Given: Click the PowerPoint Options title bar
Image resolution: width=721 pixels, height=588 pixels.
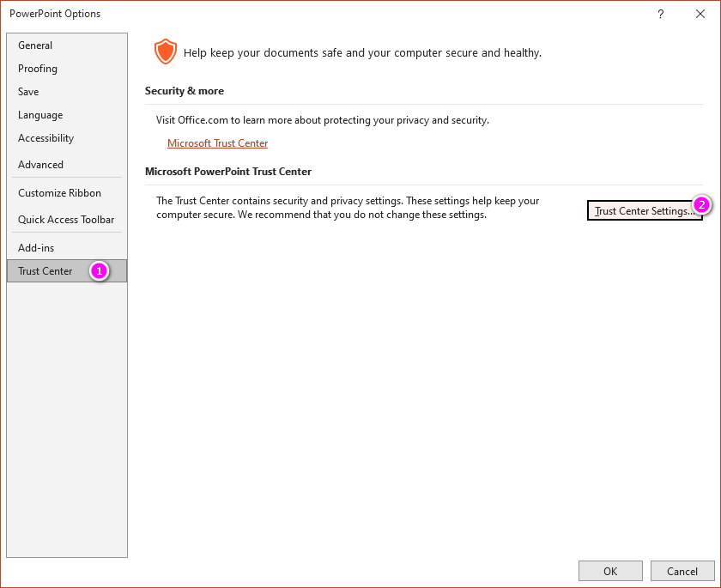Looking at the screenshot, I should click(x=55, y=14).
